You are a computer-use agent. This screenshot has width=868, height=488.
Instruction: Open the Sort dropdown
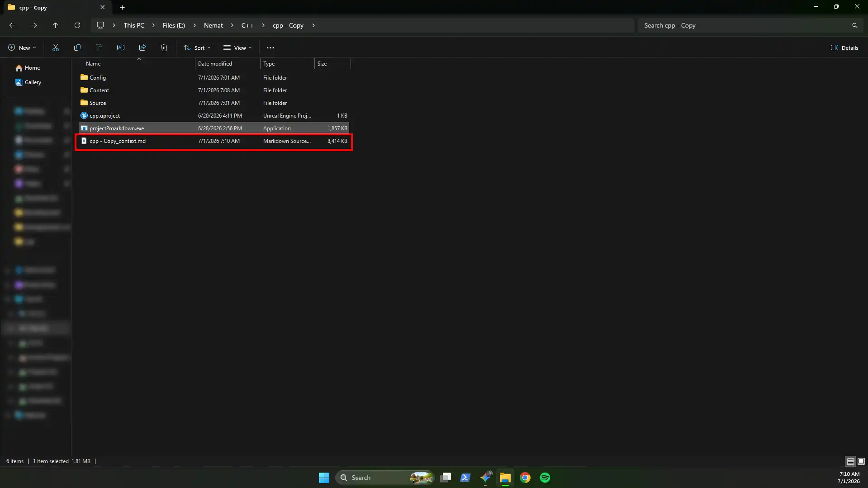coord(197,47)
